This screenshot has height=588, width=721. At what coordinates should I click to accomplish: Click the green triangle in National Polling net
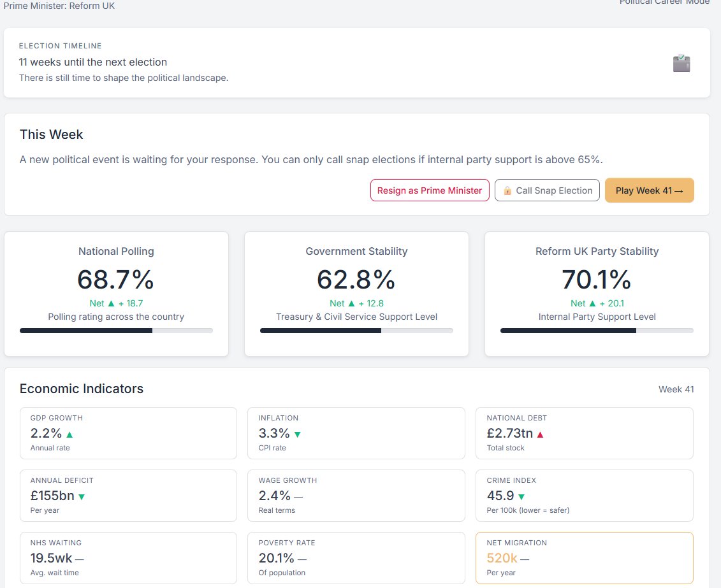(111, 303)
